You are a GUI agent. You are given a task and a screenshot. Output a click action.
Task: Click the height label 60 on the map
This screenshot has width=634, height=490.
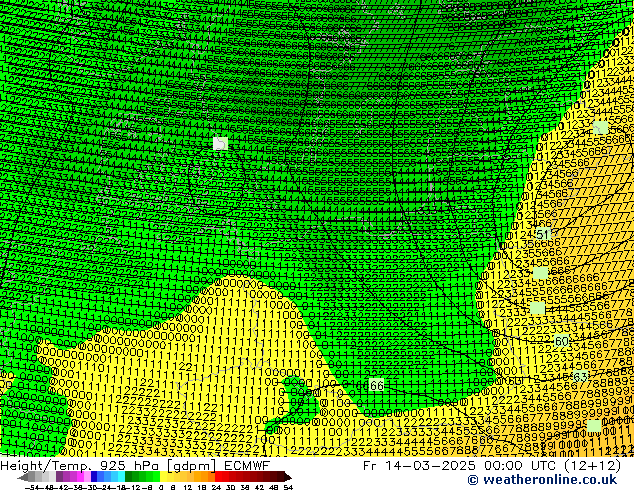tap(561, 341)
